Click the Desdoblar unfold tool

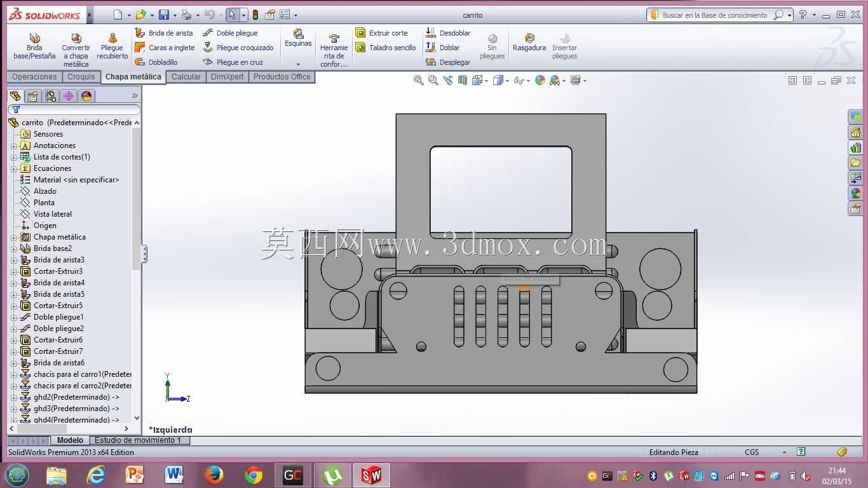[x=448, y=33]
